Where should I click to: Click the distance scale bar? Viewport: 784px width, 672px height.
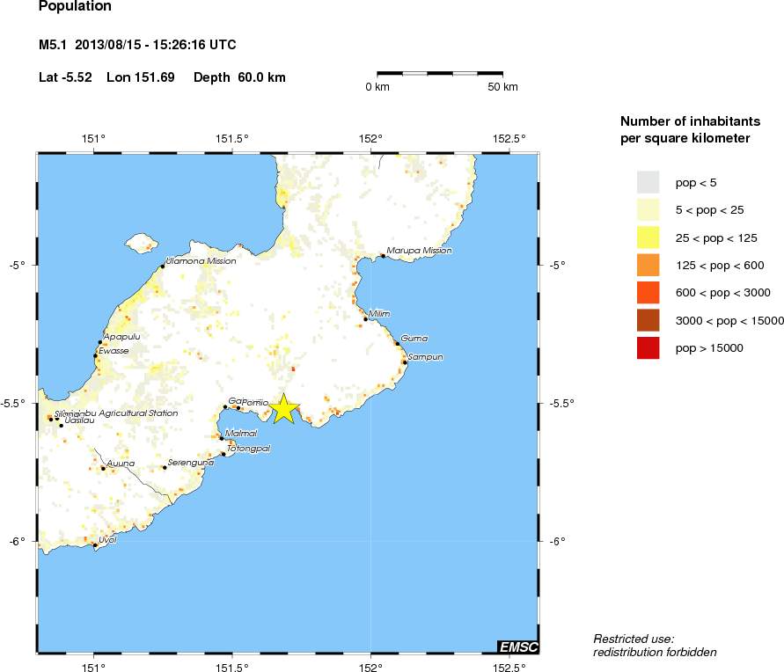(x=440, y=74)
